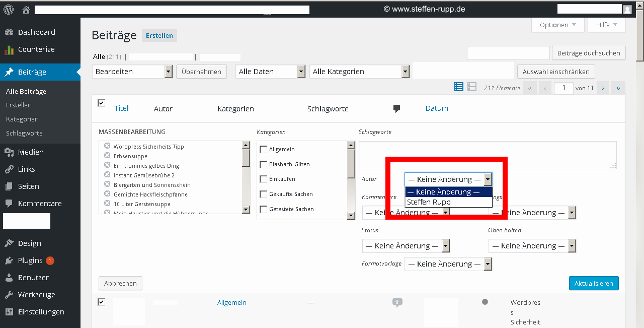Go to last page double arrow

coord(618,88)
